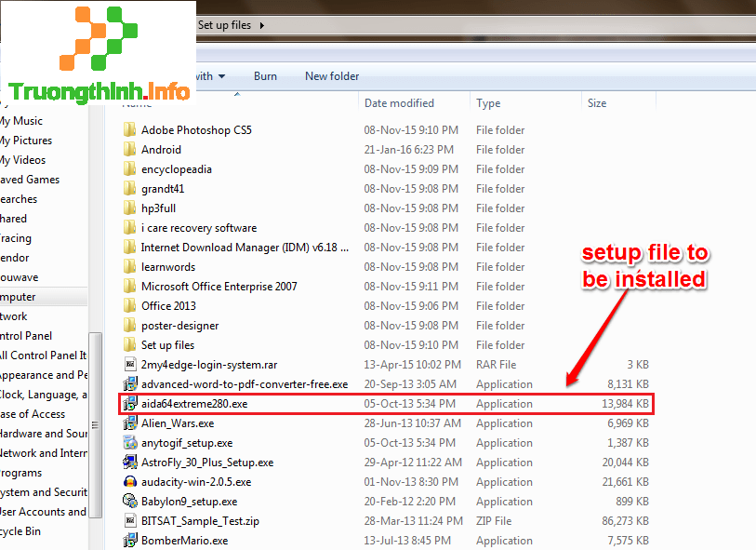
Task: Open Ease of Access entry
Action: [x=33, y=414]
